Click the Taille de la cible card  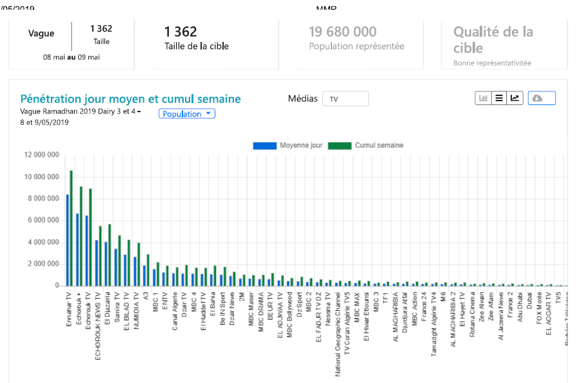pyautogui.click(x=215, y=44)
